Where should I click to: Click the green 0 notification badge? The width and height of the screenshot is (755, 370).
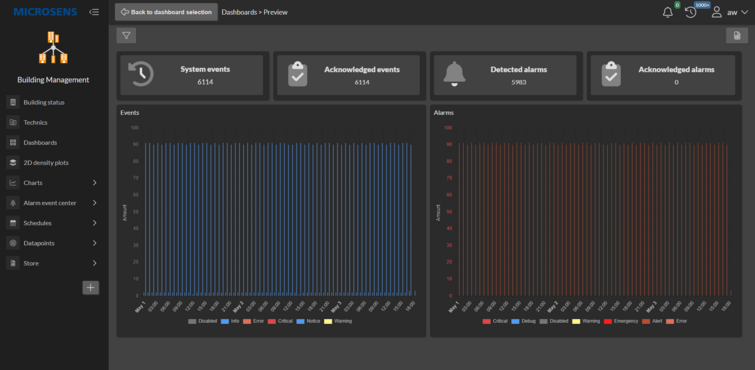point(677,5)
